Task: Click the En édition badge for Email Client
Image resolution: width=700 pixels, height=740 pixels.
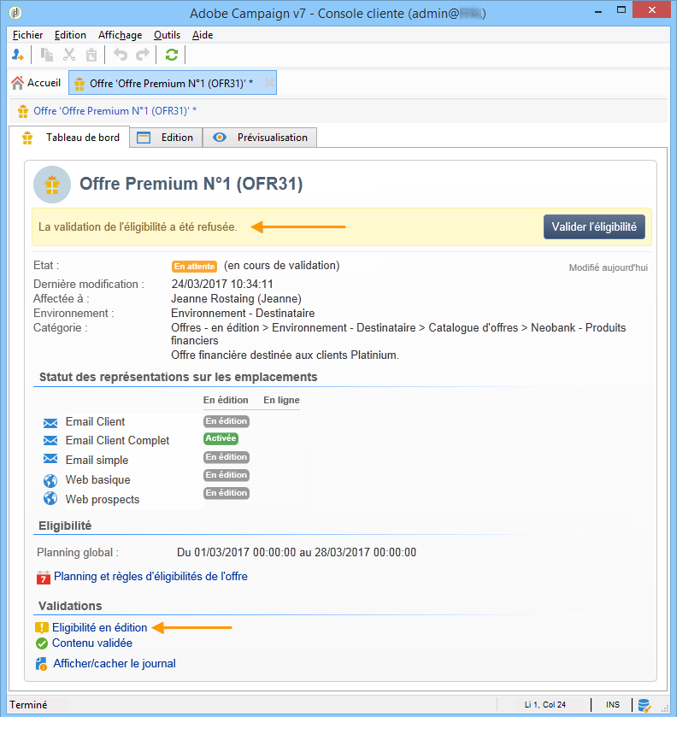Action: 226,421
